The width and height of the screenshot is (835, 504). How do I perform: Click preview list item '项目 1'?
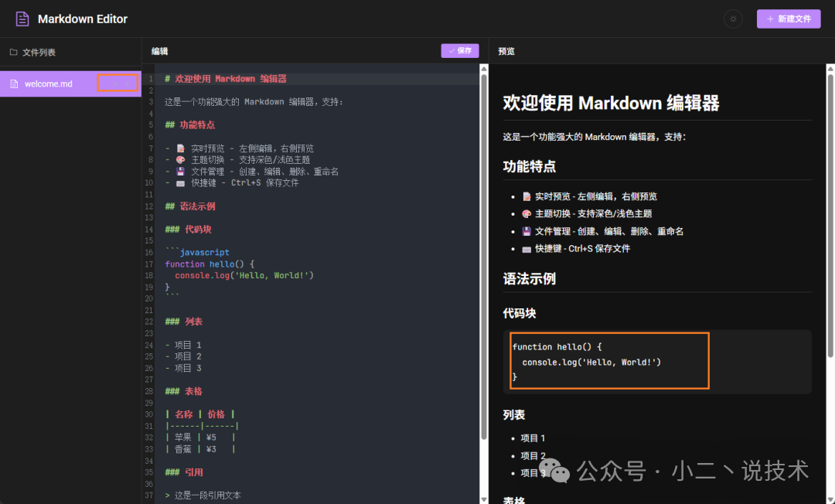pyautogui.click(x=533, y=438)
